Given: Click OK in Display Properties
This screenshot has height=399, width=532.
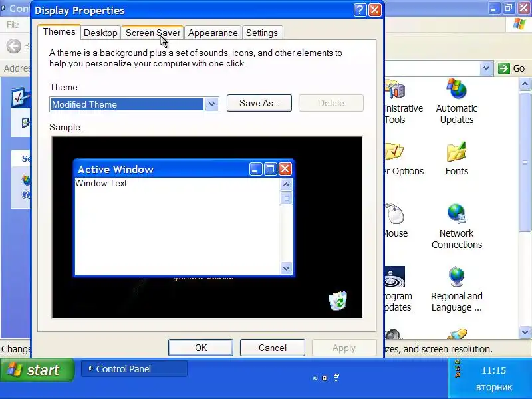Looking at the screenshot, I should 201,348.
